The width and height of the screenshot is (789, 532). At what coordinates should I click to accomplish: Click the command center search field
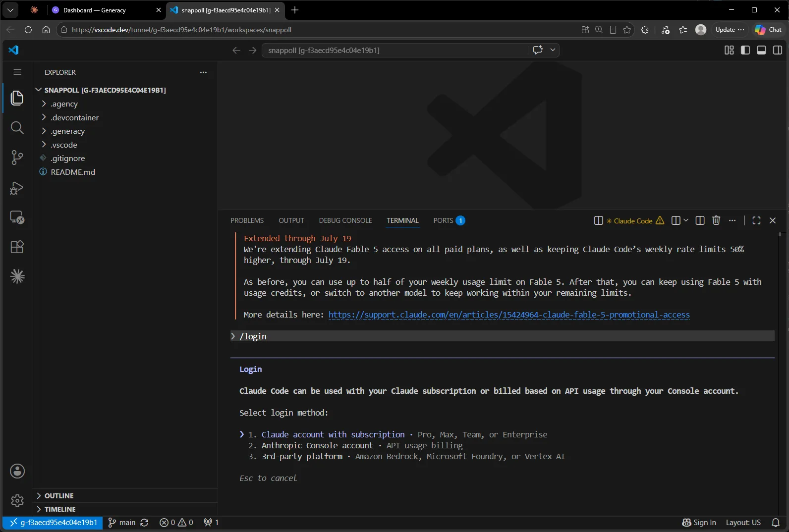[395, 50]
